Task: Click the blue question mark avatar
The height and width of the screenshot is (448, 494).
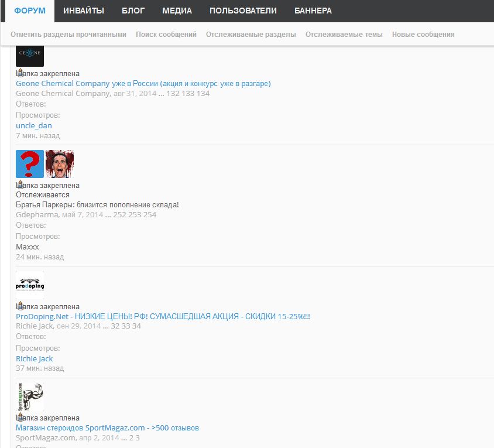Action: pos(29,164)
